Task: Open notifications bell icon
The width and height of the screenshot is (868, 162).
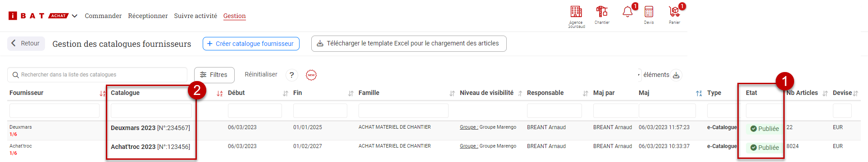Action: [627, 12]
